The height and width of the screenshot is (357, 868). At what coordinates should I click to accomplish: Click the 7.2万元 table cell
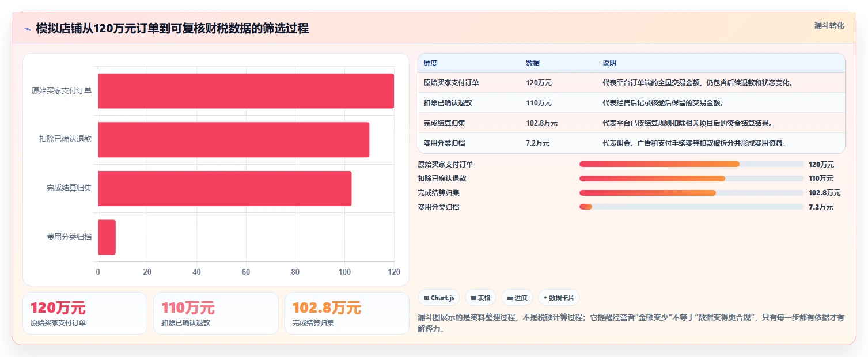[537, 143]
